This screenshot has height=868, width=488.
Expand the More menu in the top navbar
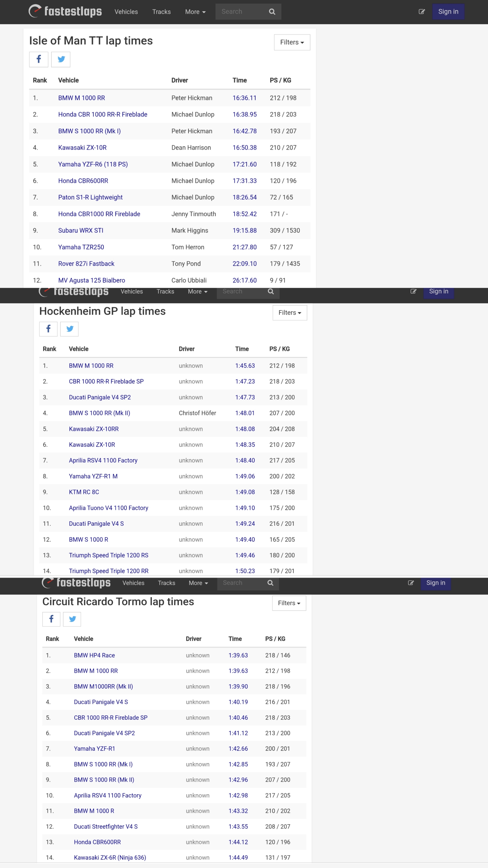pos(195,12)
